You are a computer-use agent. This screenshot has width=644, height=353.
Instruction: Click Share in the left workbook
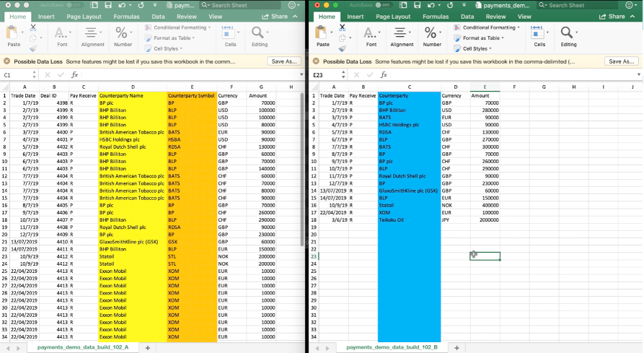click(275, 17)
